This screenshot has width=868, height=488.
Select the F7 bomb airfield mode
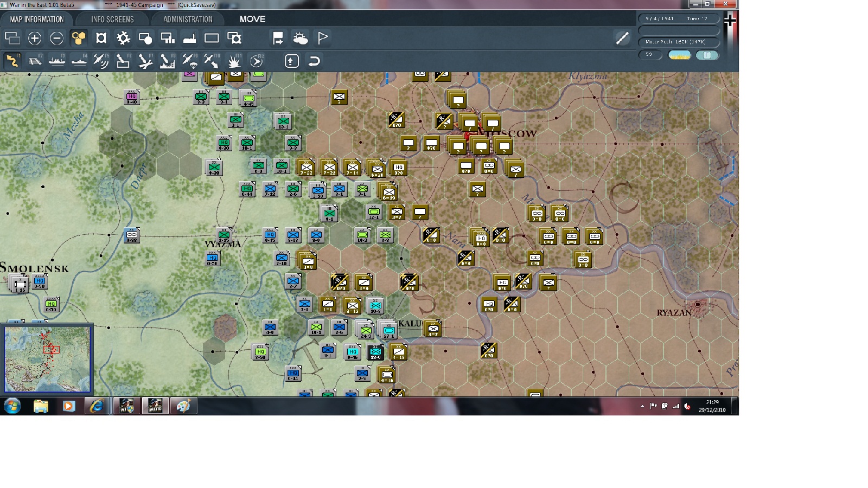tap(145, 61)
